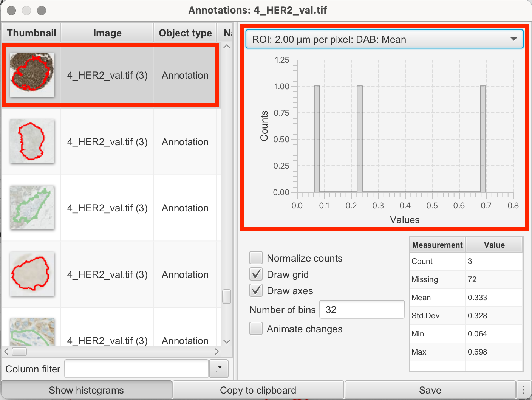
Task: Sort annotations by Object type column
Action: [185, 33]
